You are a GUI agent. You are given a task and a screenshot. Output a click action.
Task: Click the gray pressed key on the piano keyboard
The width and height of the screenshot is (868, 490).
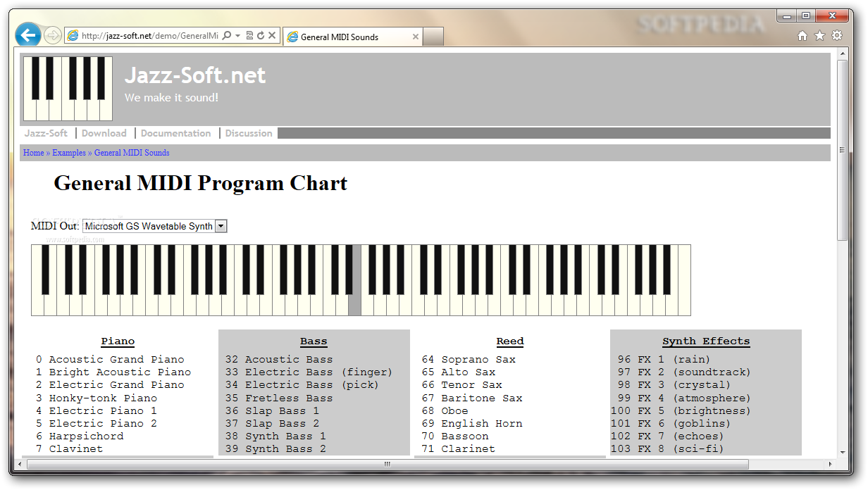tap(354, 304)
